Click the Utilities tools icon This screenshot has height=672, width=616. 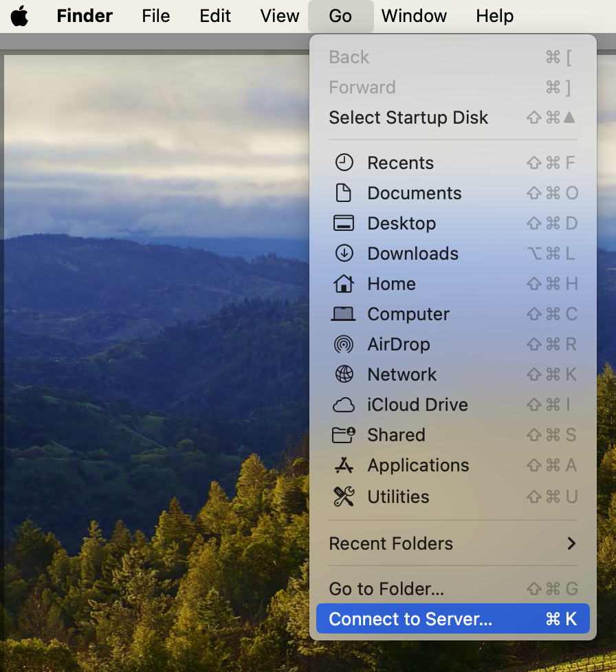click(344, 496)
